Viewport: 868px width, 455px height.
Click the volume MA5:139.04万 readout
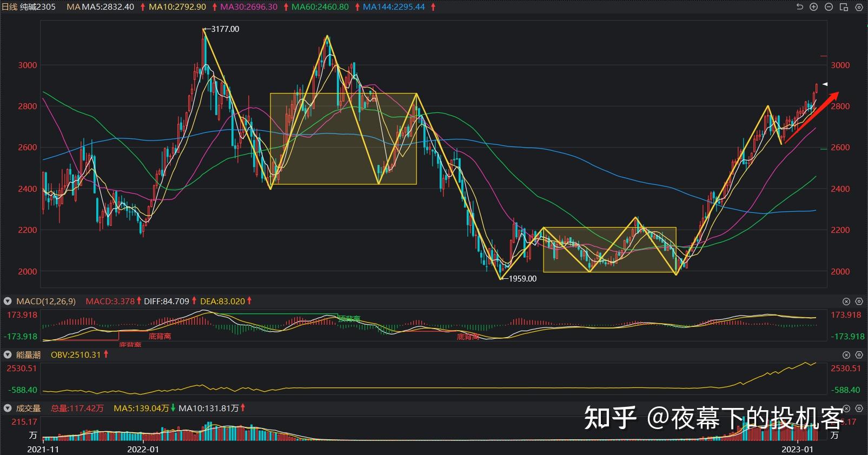pos(141,409)
